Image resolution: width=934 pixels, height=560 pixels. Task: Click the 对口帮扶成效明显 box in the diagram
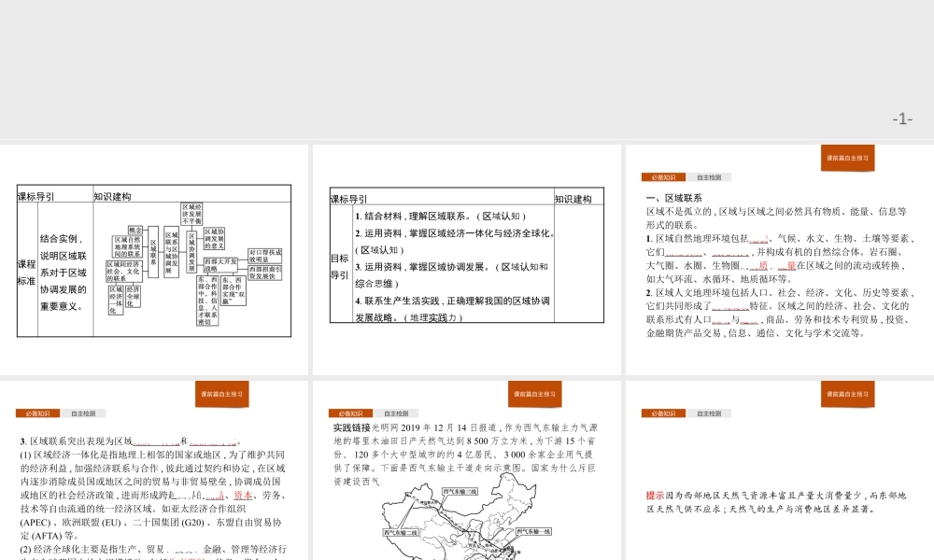click(265, 254)
